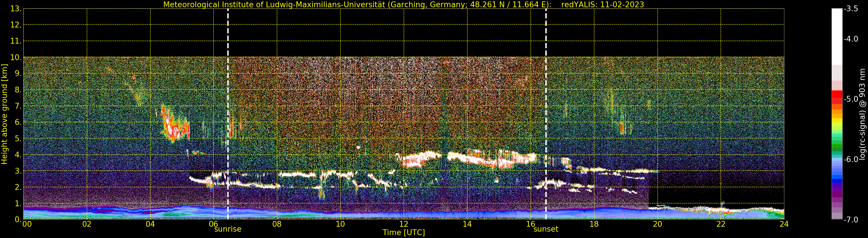
Task: Click the '20' time tick label
Action: click(657, 224)
